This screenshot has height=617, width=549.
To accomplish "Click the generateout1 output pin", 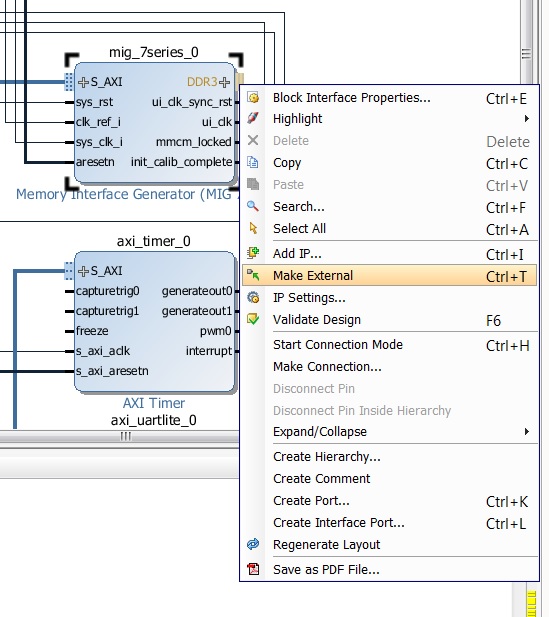I will coord(197,311).
